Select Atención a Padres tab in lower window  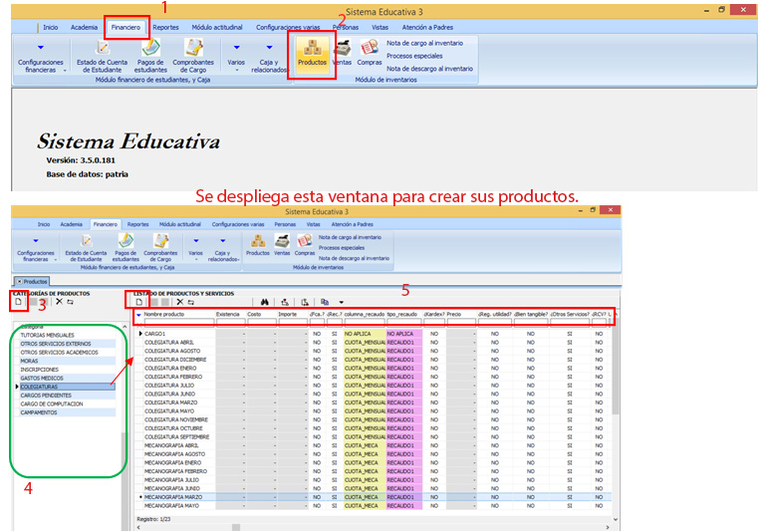353,224
